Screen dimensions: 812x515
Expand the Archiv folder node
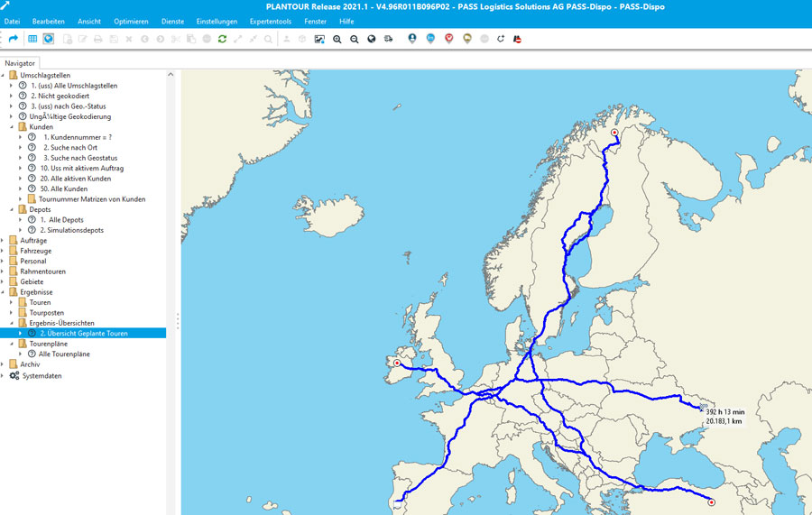click(x=3, y=364)
